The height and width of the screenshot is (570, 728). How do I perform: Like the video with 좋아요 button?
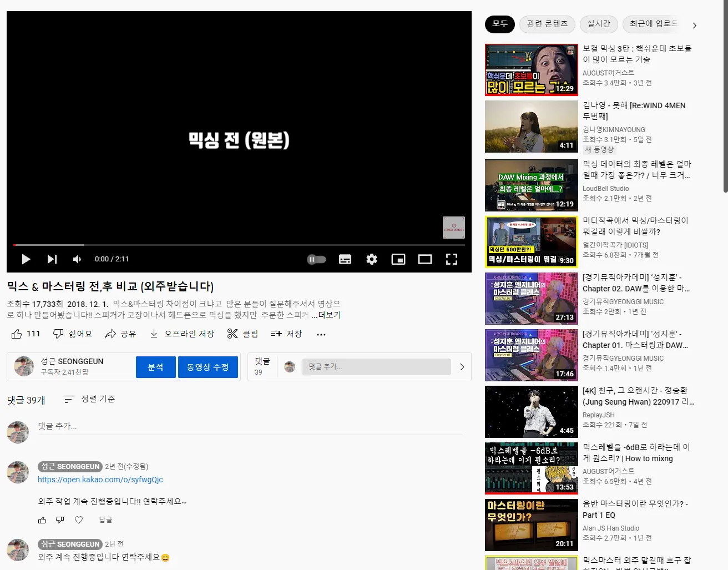coord(25,333)
